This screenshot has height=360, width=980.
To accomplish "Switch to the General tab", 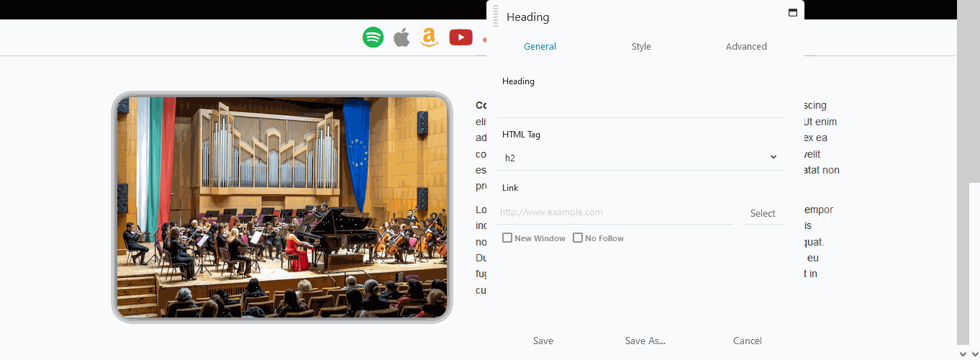I will 540,46.
